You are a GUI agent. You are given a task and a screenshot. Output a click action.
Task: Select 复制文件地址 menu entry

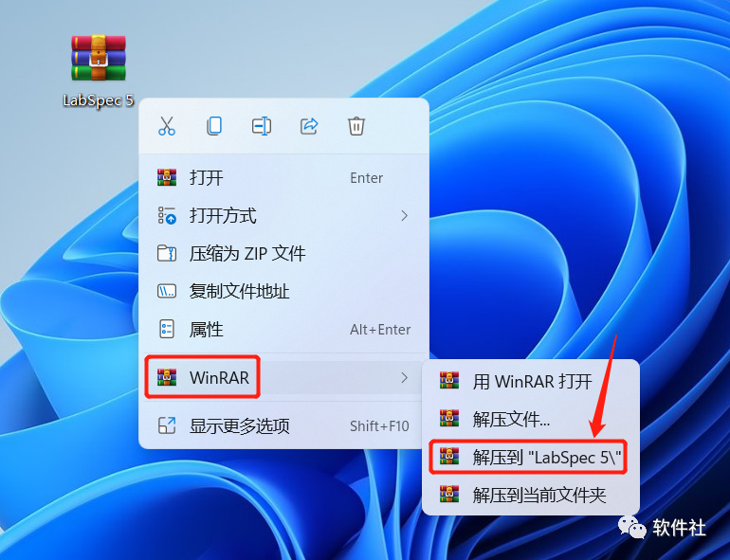pyautogui.click(x=283, y=292)
